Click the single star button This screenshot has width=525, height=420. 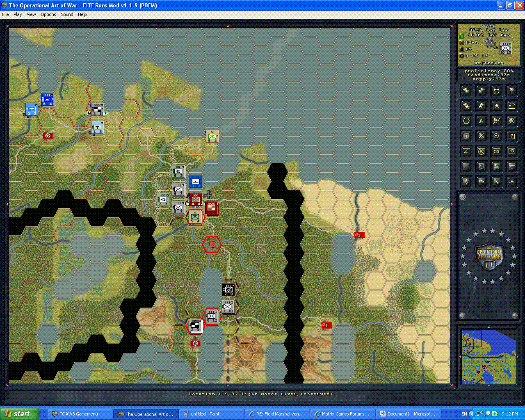(x=497, y=106)
